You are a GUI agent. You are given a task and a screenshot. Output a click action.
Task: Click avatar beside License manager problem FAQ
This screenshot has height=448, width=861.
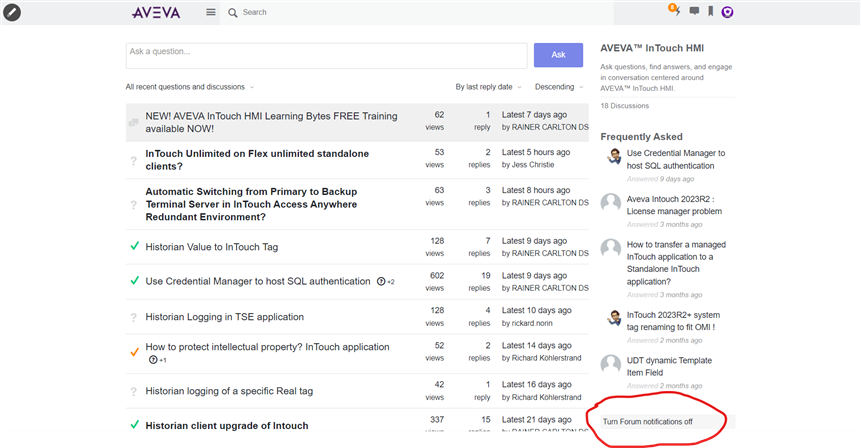coord(611,203)
